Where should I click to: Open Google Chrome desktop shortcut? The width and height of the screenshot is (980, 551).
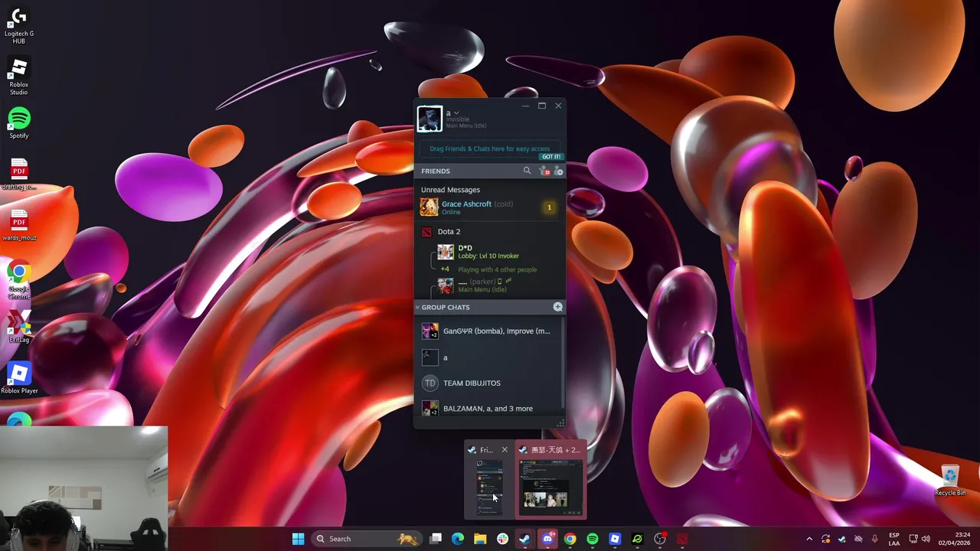[x=19, y=280]
